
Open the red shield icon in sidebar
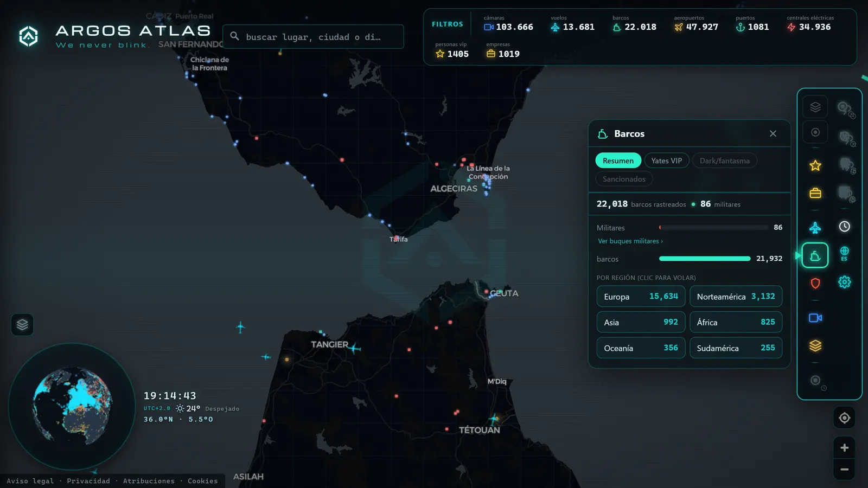(815, 283)
